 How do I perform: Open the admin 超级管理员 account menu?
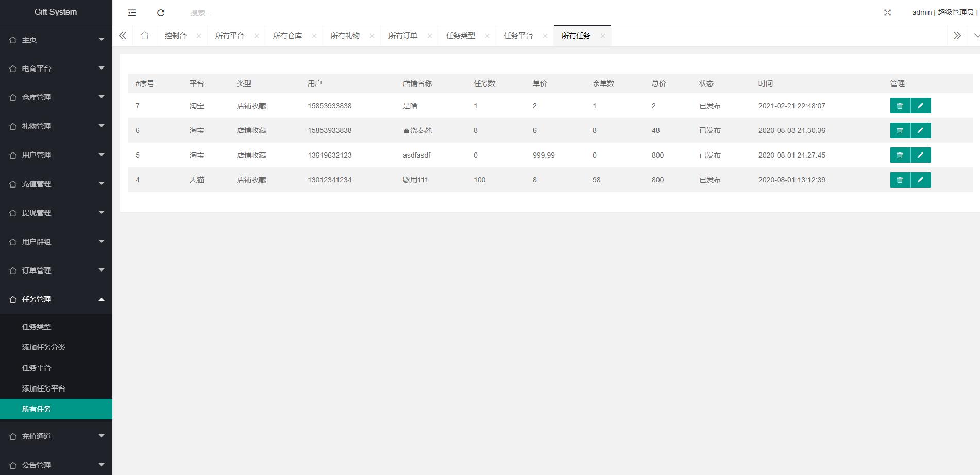coord(944,12)
